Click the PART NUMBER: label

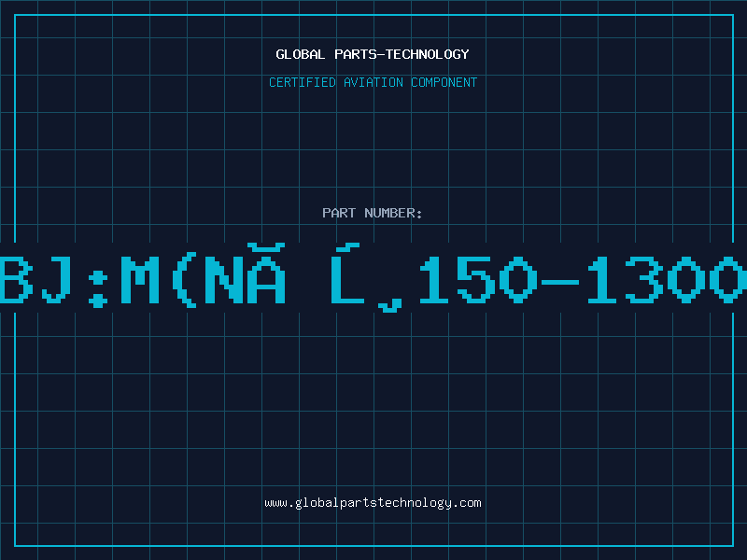373,213
